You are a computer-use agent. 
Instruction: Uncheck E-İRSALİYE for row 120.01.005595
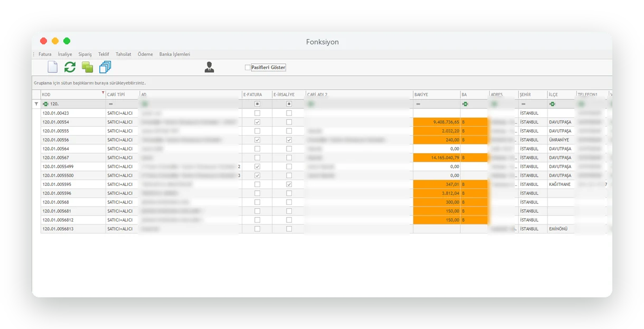pos(289,184)
